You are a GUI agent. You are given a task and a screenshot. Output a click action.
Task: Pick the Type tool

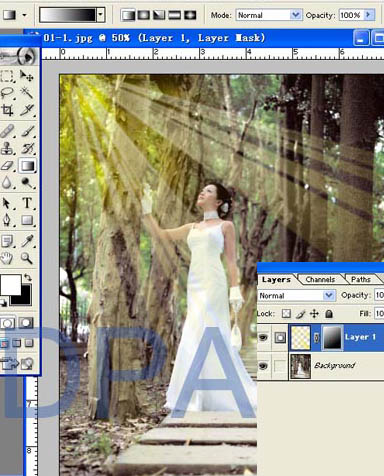(27, 203)
